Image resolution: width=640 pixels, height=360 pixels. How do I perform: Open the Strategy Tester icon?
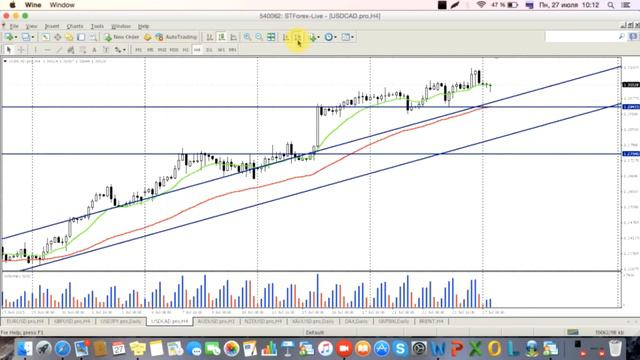point(93,37)
